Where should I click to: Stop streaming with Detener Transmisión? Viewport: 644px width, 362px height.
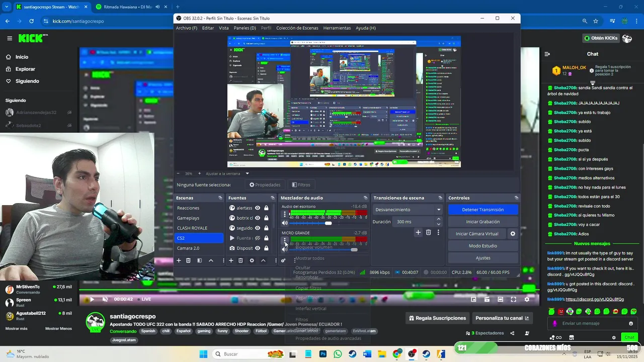click(482, 210)
